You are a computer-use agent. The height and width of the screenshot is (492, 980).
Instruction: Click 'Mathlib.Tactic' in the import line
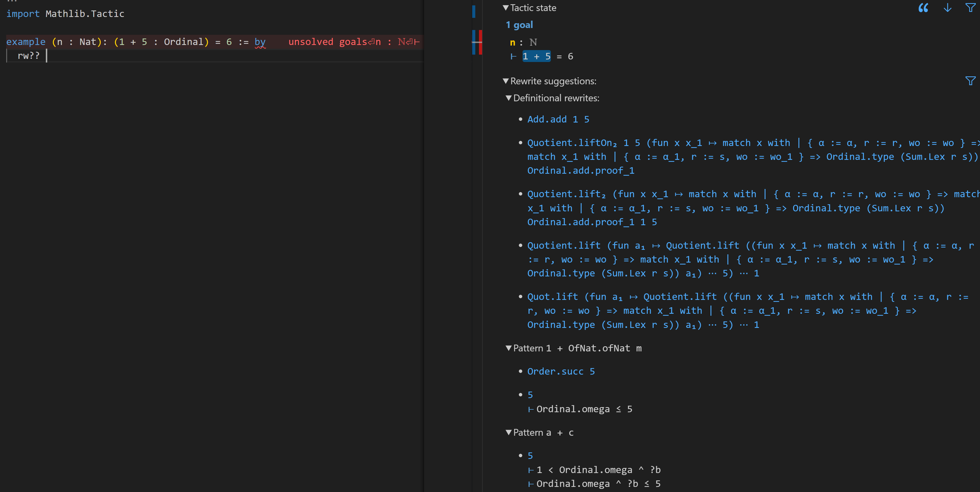(85, 14)
